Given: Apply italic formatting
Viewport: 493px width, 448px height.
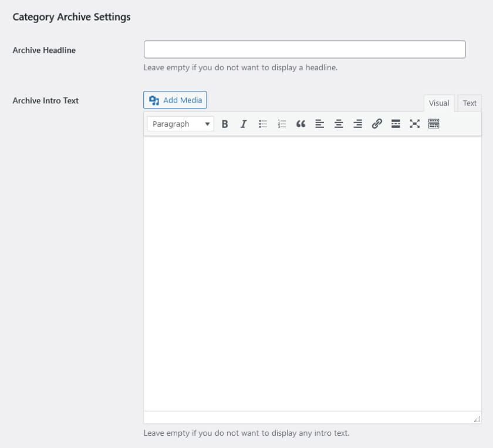Looking at the screenshot, I should click(x=244, y=124).
